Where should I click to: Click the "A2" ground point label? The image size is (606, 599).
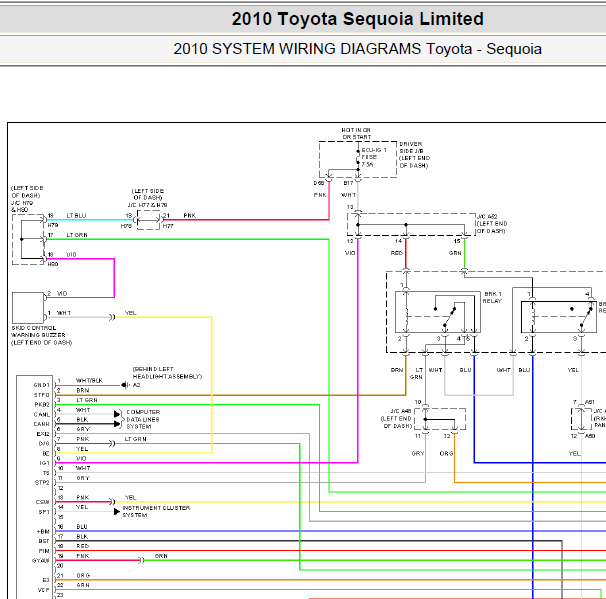136,385
